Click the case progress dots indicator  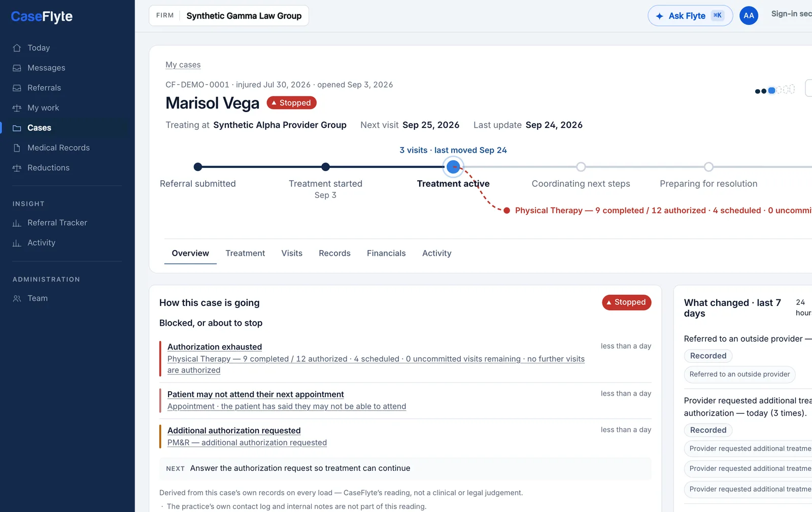click(x=774, y=90)
